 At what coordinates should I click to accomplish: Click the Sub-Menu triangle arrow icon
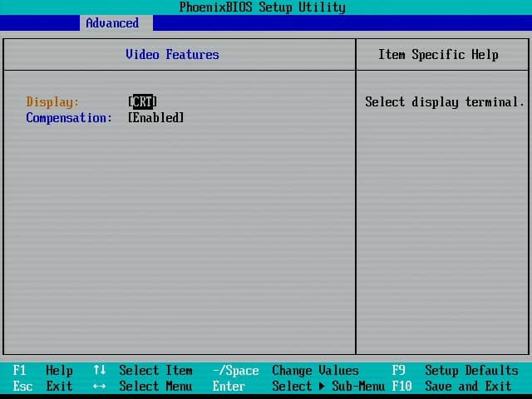[x=322, y=386]
